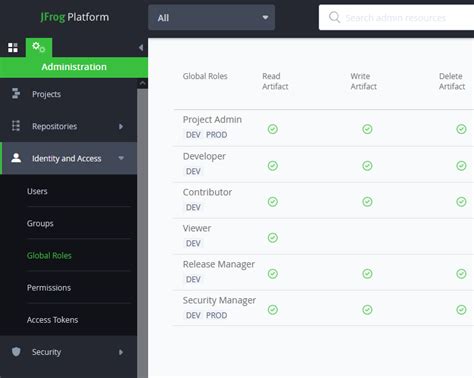The width and height of the screenshot is (474, 378).
Task: Select Identity and Access menu item
Action: pos(68,158)
